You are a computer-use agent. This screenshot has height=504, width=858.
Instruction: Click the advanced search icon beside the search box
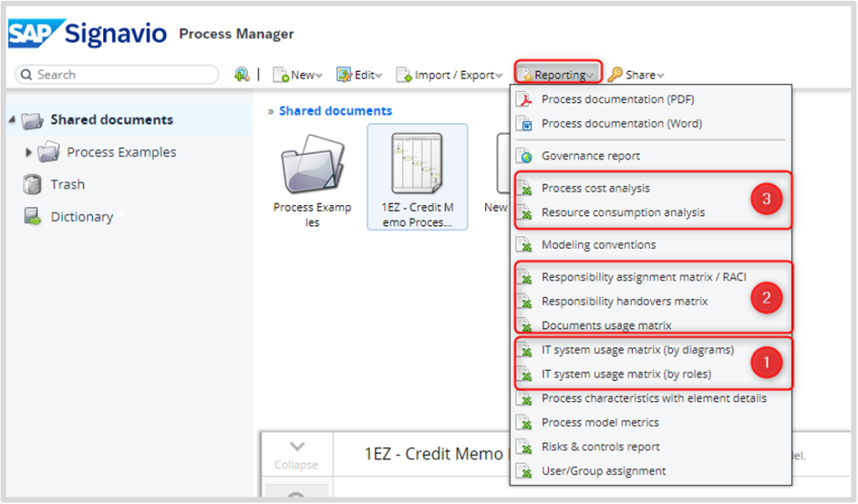click(241, 75)
